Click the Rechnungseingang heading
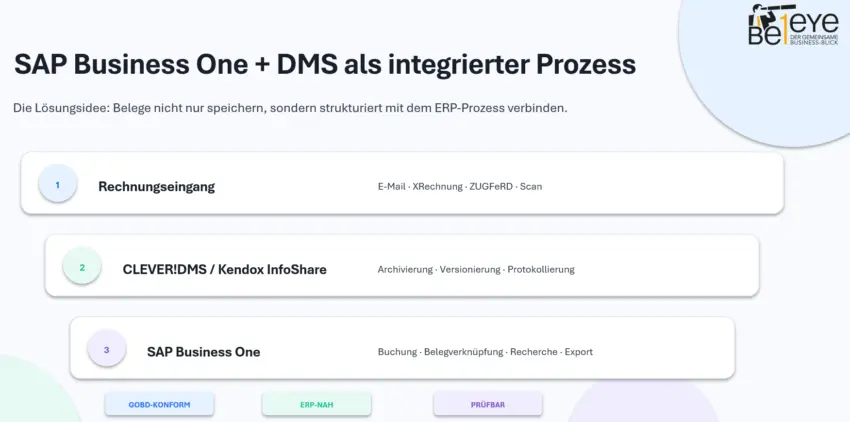 (x=157, y=187)
